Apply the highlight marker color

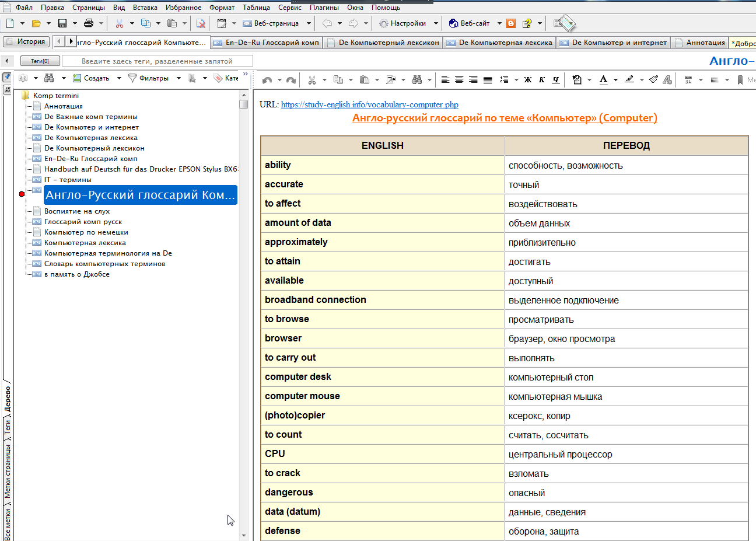pyautogui.click(x=629, y=80)
